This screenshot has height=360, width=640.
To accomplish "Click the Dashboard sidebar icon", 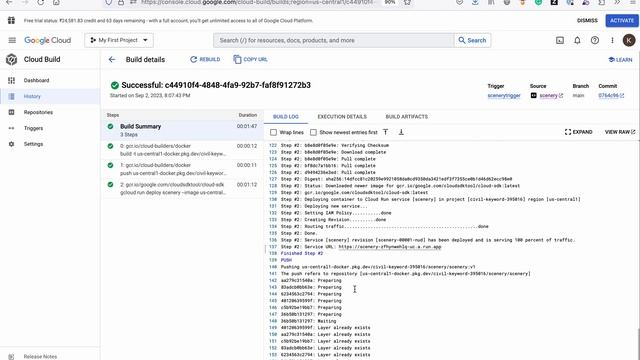I will 11,80.
